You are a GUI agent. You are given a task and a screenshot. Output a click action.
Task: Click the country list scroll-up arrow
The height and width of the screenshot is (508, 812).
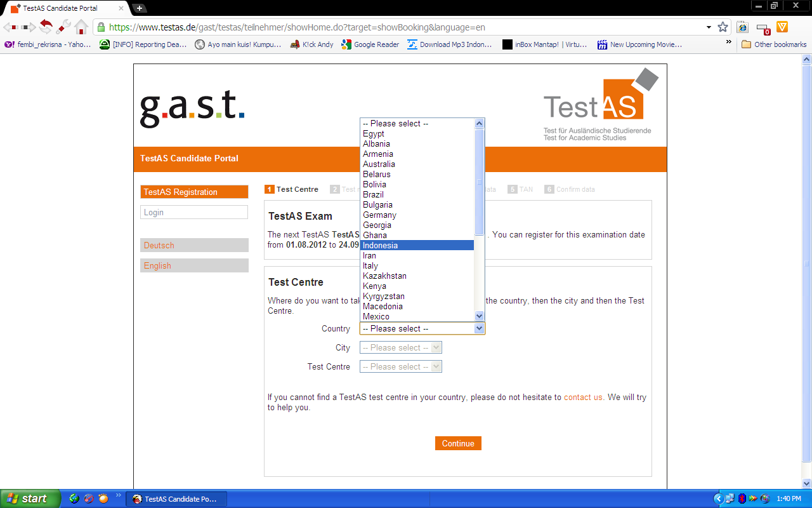480,124
